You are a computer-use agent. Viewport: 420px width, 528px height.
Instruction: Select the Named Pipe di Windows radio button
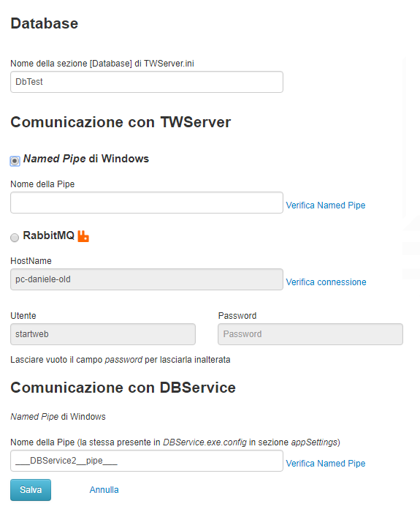tap(15, 161)
